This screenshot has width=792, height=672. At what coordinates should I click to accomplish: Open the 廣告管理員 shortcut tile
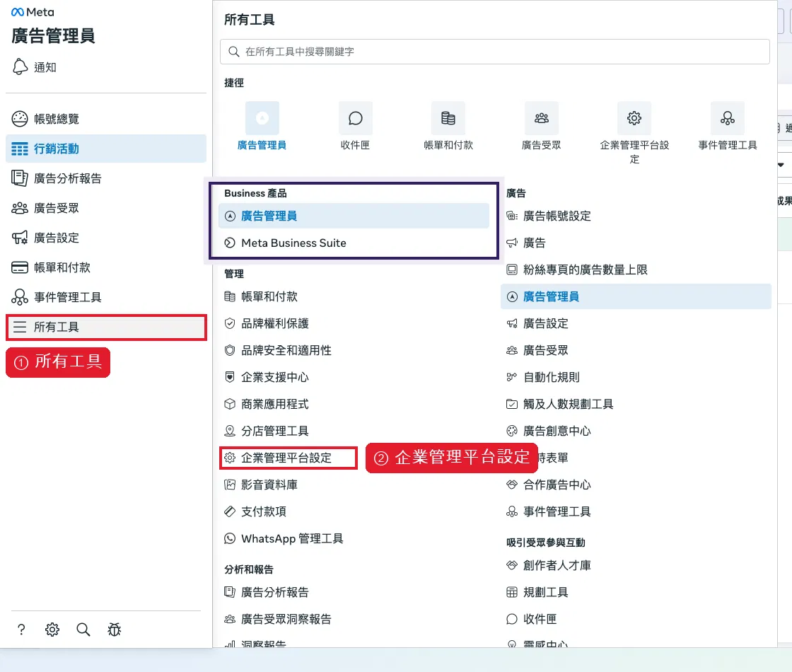click(262, 127)
